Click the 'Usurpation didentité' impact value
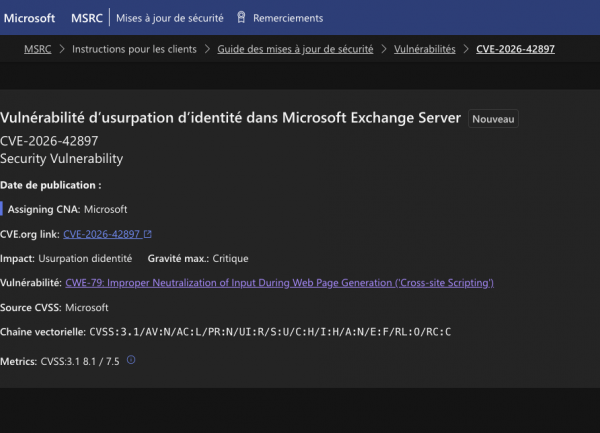This screenshot has height=433, width=600. [x=85, y=259]
